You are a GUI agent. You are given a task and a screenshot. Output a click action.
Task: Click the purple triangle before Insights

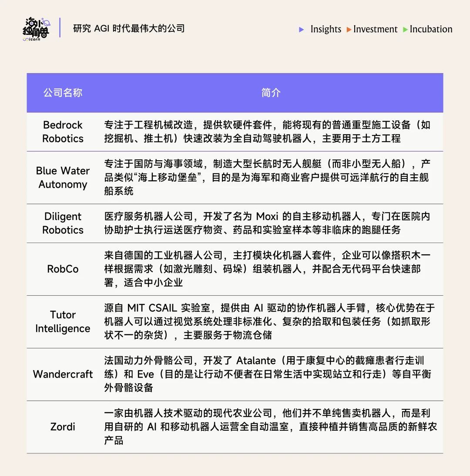(302, 30)
